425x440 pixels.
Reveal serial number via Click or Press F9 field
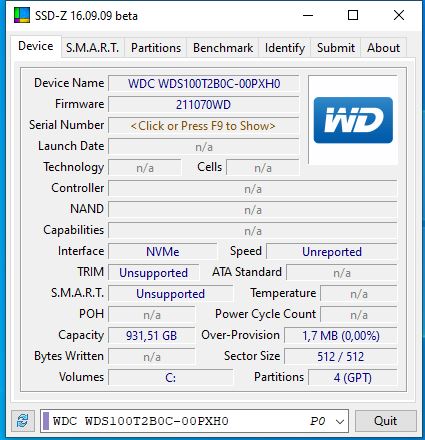point(203,126)
